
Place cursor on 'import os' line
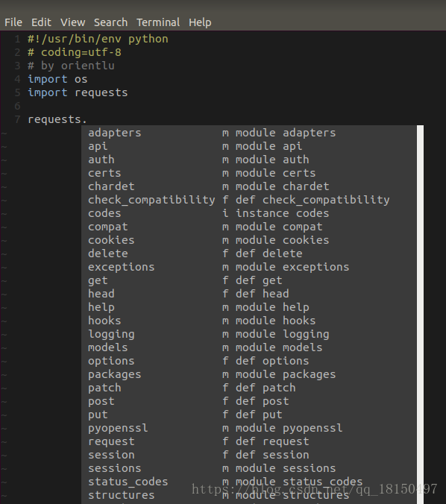click(57, 79)
